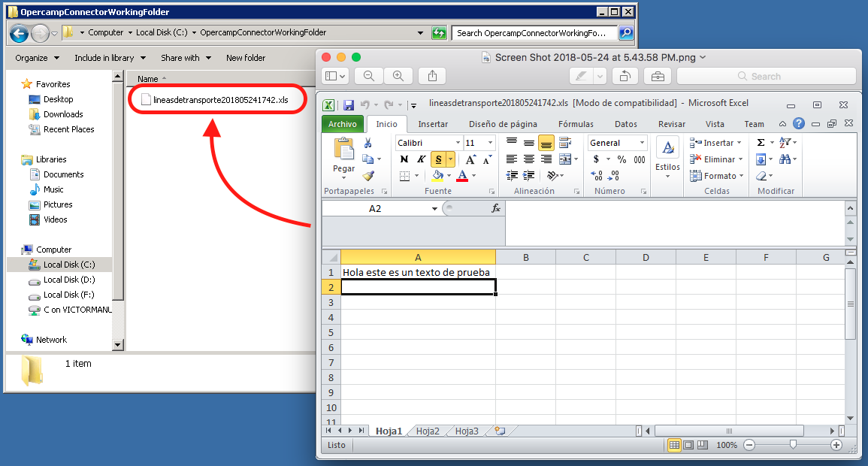Open the Preview markup toolbox icon
This screenshot has height=466, width=868.
click(x=657, y=76)
